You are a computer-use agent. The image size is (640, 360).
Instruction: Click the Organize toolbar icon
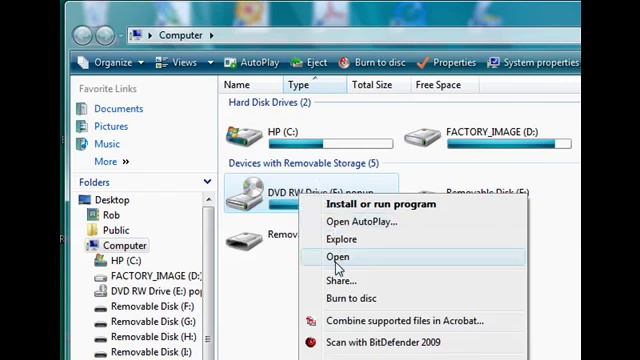(x=83, y=62)
